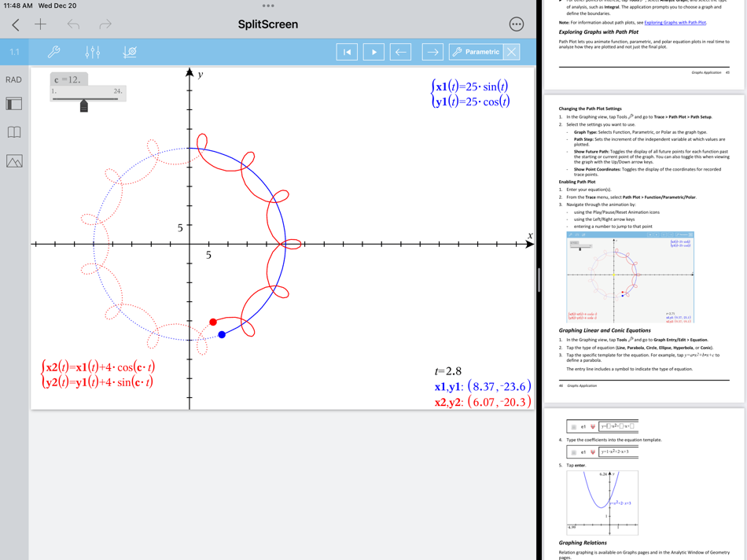The image size is (747, 560).
Task: Tap the parabola graph image in guide
Action: 602,503
